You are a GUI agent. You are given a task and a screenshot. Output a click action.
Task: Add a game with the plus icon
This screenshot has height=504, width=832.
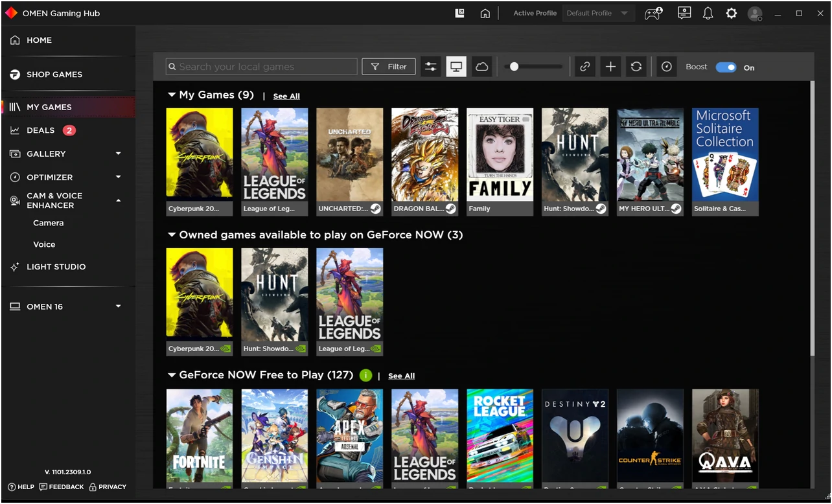(x=610, y=67)
